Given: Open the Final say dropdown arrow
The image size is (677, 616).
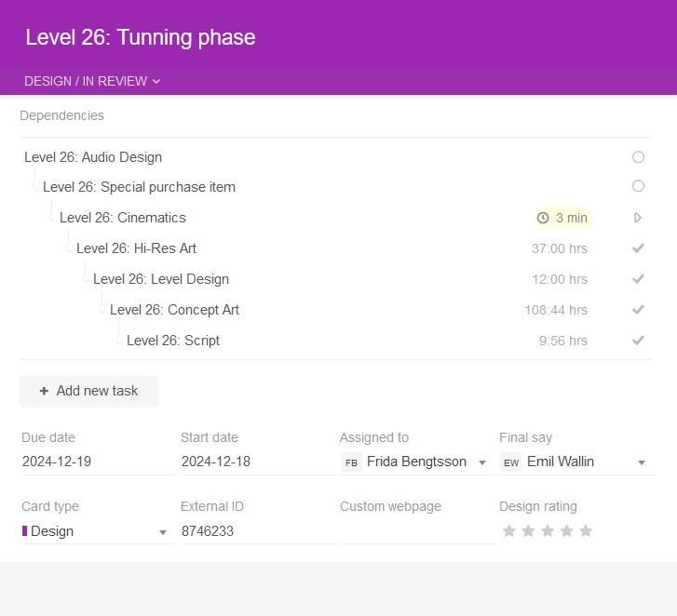Looking at the screenshot, I should [x=642, y=462].
